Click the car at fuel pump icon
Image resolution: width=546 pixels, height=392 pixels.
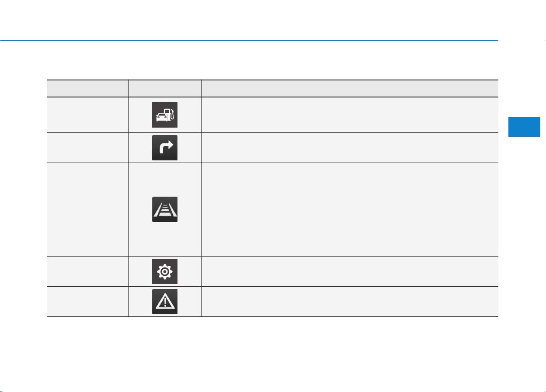(x=165, y=115)
